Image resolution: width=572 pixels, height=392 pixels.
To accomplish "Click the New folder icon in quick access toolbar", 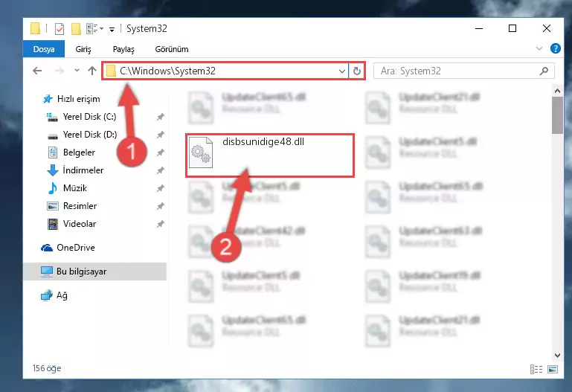I will pyautogui.click(x=76, y=28).
